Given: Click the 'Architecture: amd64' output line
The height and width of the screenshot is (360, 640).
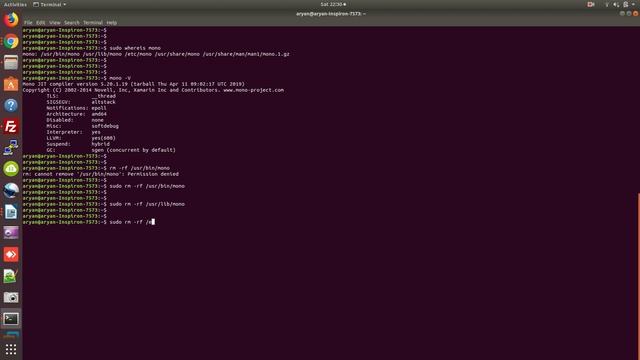Looking at the screenshot, I should point(76,114).
